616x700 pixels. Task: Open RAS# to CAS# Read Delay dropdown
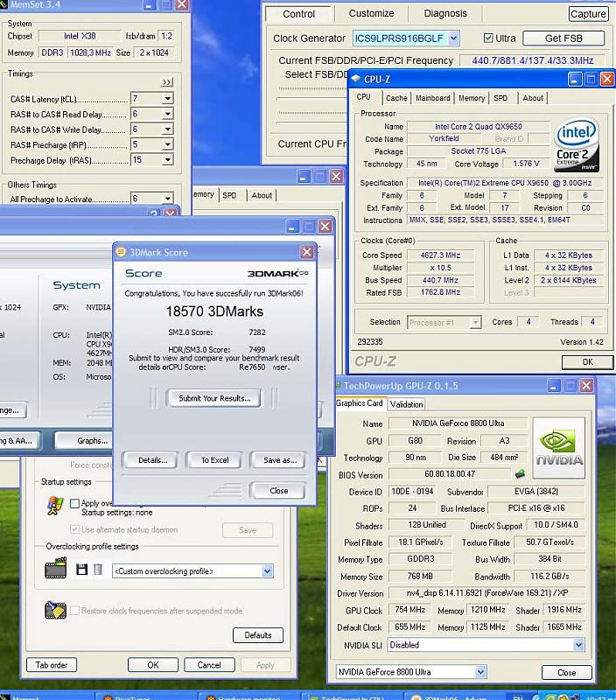click(168, 114)
